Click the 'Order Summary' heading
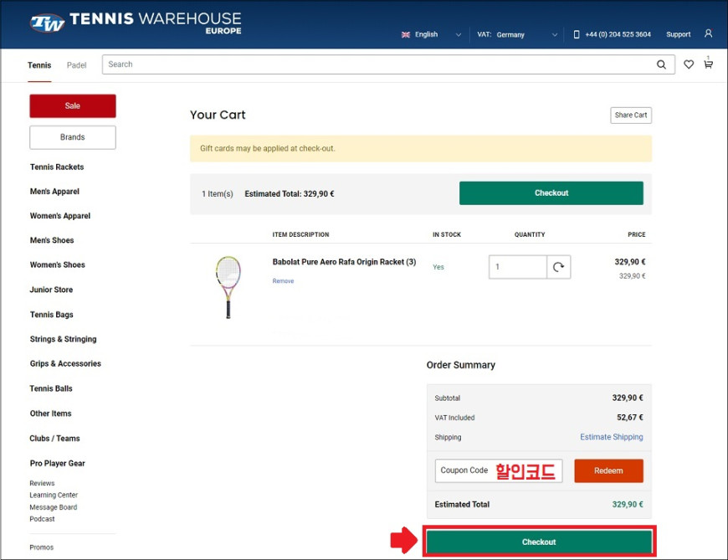Viewport: 728px width, 560px height. pyautogui.click(x=460, y=365)
